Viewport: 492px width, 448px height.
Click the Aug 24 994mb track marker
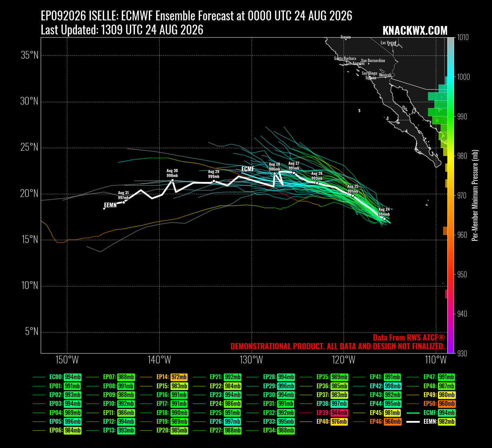(x=384, y=219)
